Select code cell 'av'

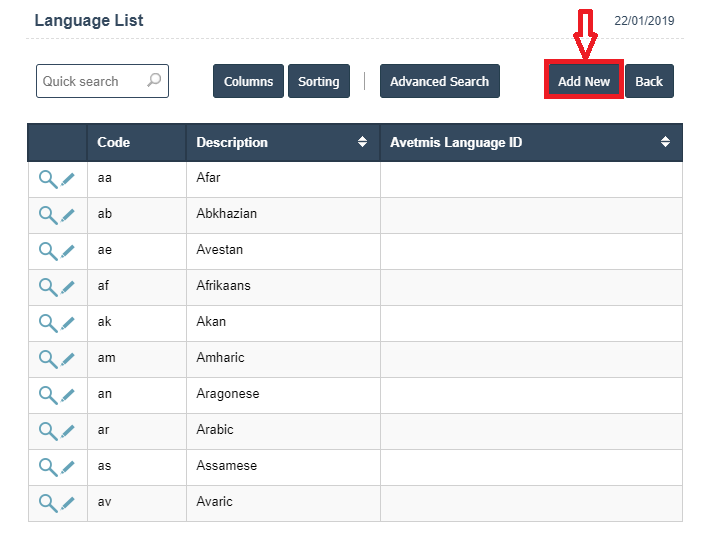pos(137,504)
